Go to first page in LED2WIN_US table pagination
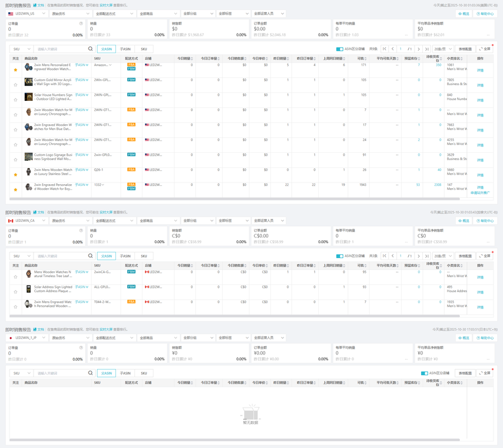 coord(384,49)
